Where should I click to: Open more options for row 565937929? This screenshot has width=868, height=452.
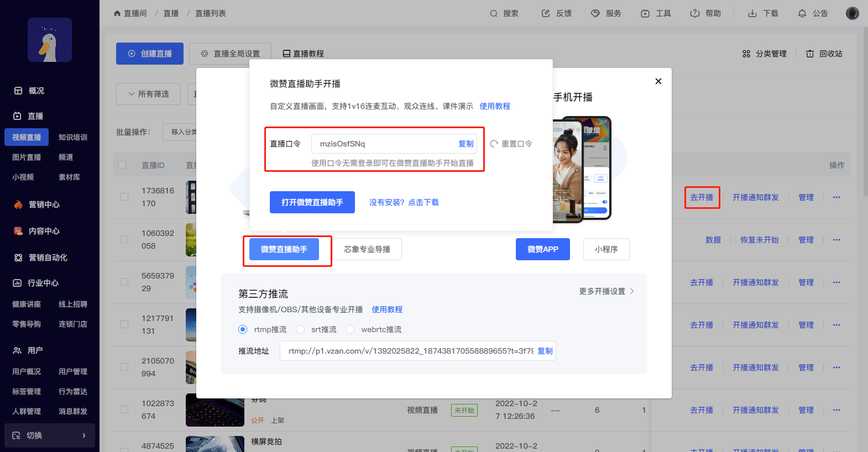836,282
